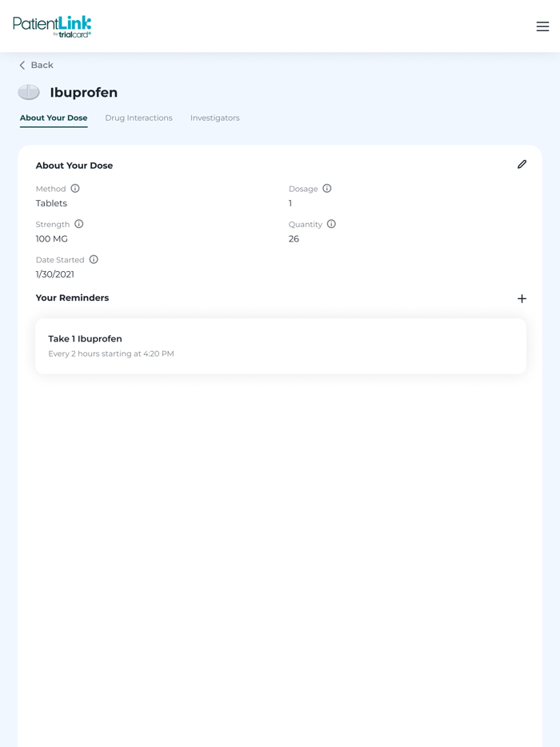Switch to the Drug Interactions tab
The height and width of the screenshot is (747, 560).
pyautogui.click(x=138, y=118)
